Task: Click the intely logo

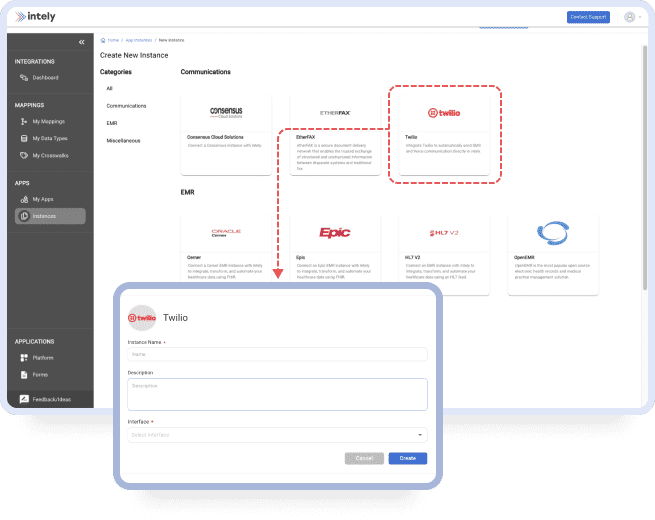Action: pos(36,17)
